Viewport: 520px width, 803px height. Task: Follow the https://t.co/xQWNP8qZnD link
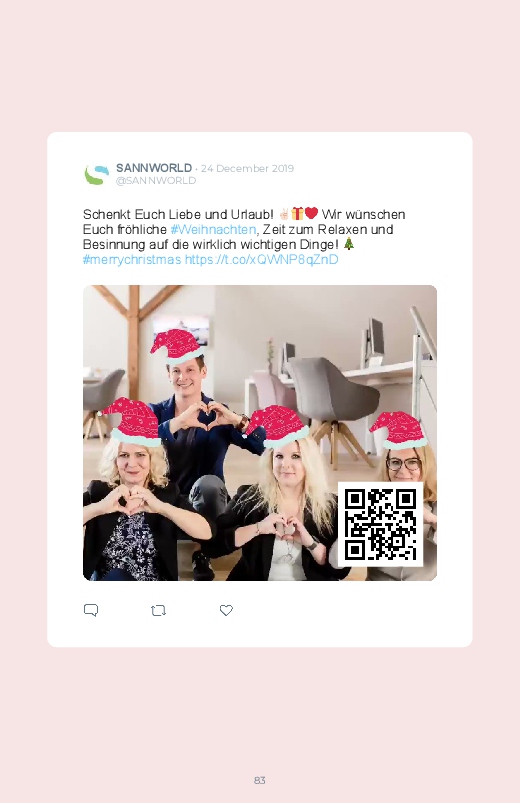coord(261,259)
